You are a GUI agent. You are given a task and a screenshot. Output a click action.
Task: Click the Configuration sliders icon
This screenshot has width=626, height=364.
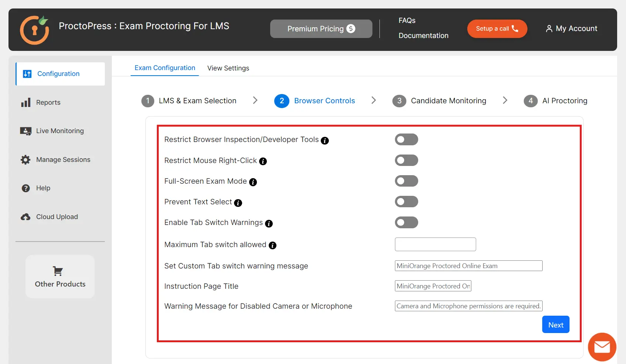coord(27,74)
